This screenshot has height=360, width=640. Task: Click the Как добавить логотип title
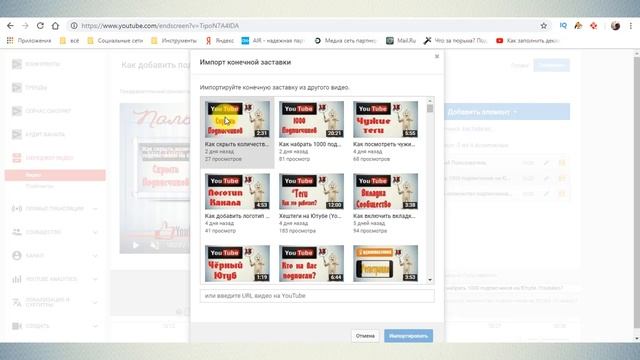point(237,216)
